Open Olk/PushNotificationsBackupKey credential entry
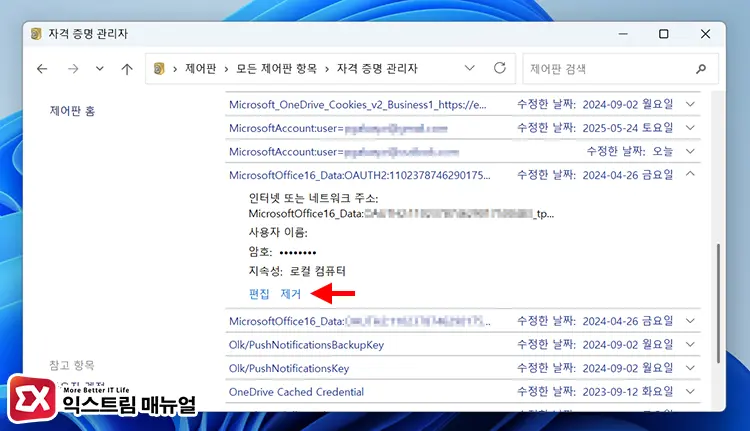This screenshot has width=750, height=431. [x=307, y=345]
